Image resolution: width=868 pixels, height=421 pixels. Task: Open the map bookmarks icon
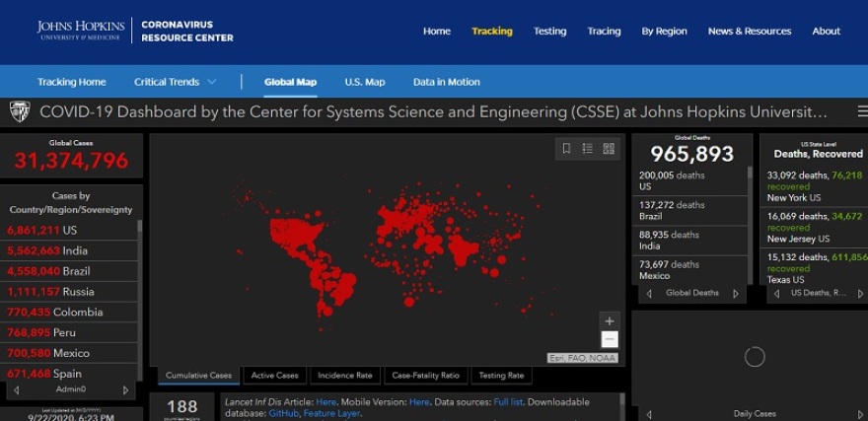566,149
